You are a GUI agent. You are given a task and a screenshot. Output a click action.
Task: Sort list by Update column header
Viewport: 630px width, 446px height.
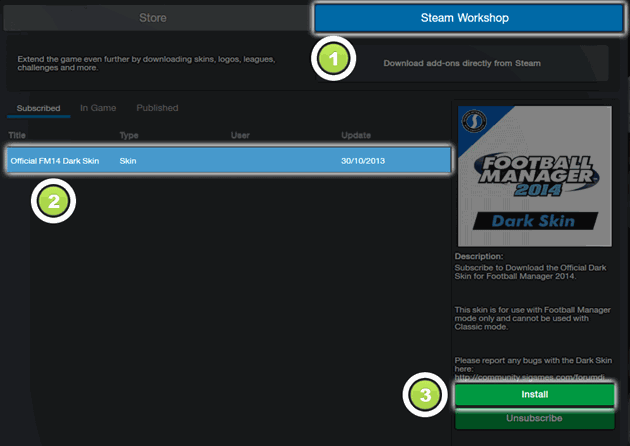(x=356, y=135)
